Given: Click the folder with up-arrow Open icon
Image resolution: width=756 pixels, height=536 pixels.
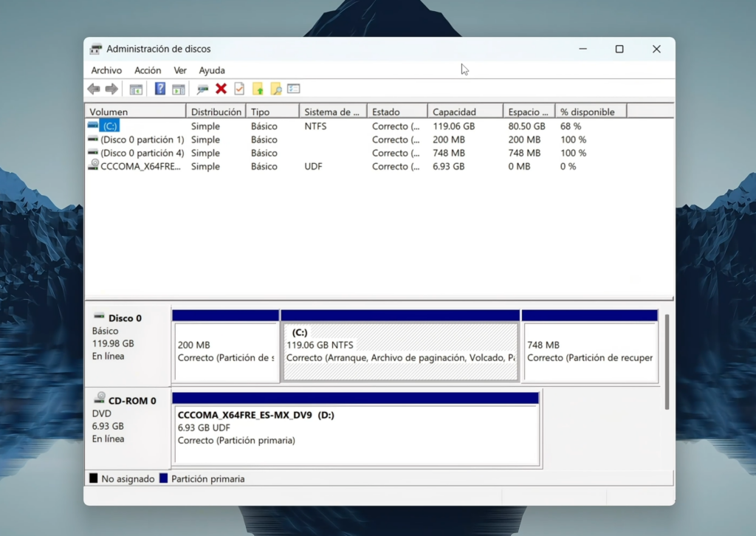Looking at the screenshot, I should coord(258,89).
